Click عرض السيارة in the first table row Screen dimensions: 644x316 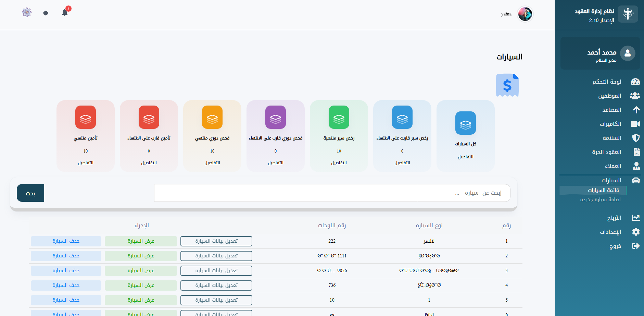(141, 241)
